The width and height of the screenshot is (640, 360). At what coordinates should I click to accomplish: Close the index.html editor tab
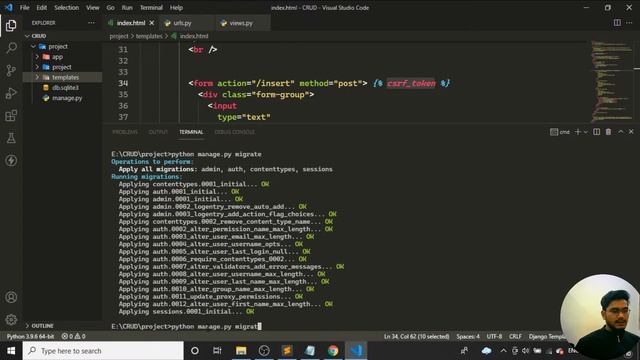point(152,23)
